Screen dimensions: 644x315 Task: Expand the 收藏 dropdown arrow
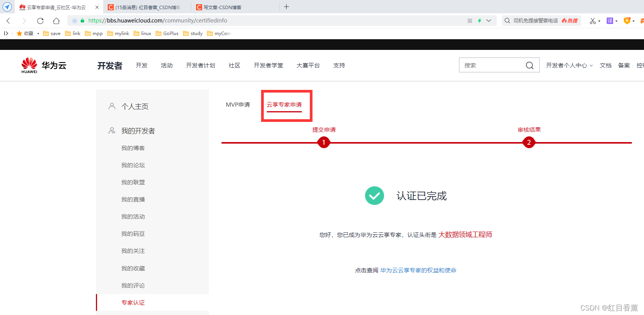(38, 34)
